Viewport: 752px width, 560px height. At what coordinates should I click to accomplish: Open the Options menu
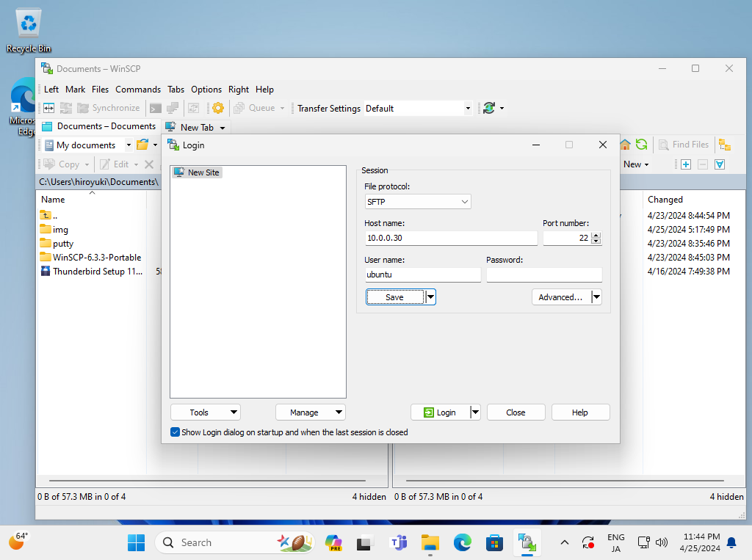(x=206, y=90)
